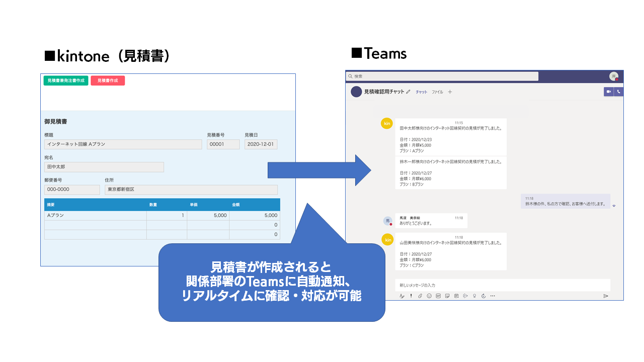
Task: Mark message as urgent with exclamation icon
Action: click(411, 296)
